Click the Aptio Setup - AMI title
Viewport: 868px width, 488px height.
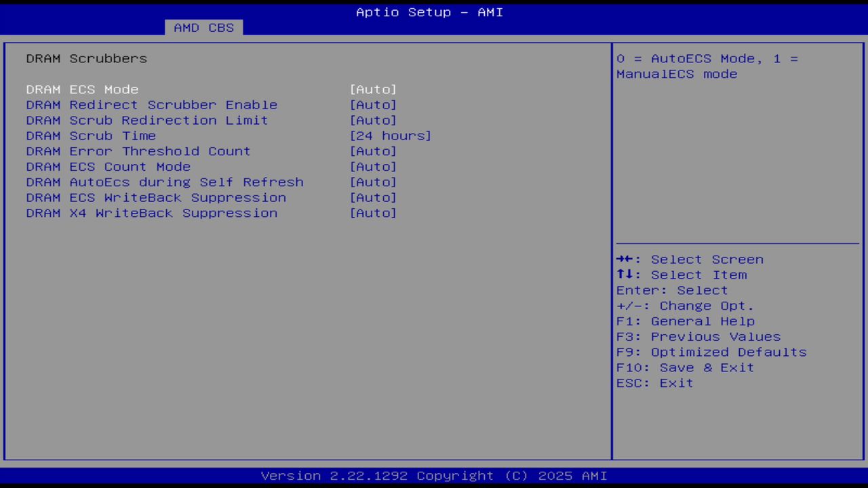tap(430, 12)
